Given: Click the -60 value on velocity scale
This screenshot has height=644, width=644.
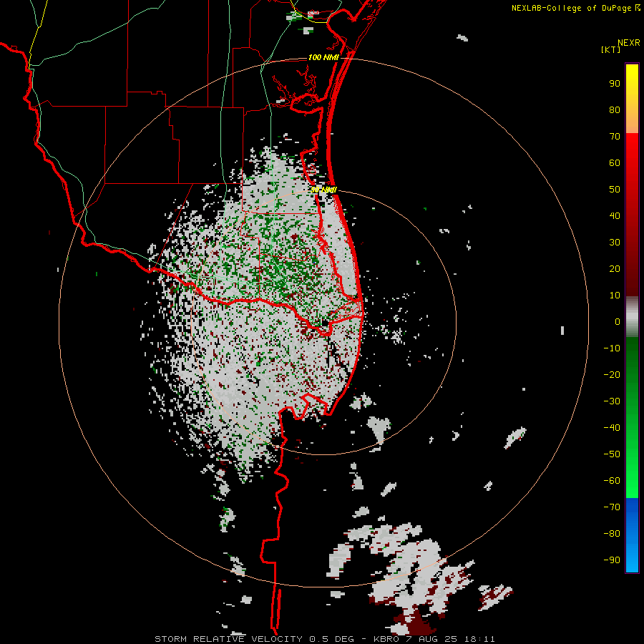Looking at the screenshot, I should (612, 481).
